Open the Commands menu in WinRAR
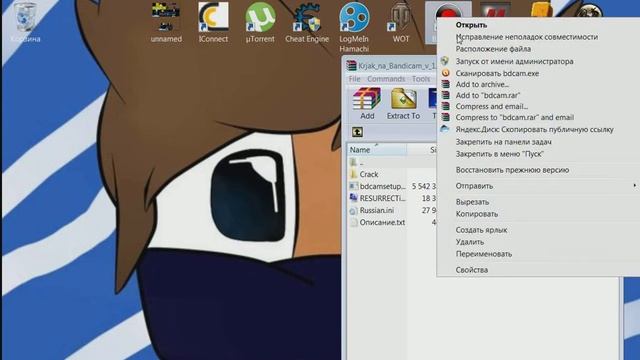The image size is (640, 360). (386, 79)
